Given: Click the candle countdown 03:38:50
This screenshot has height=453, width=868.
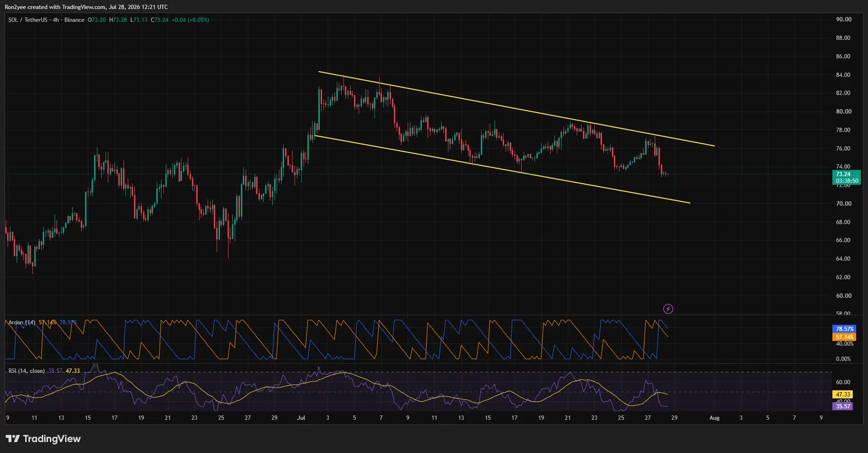Looking at the screenshot, I should [x=847, y=181].
